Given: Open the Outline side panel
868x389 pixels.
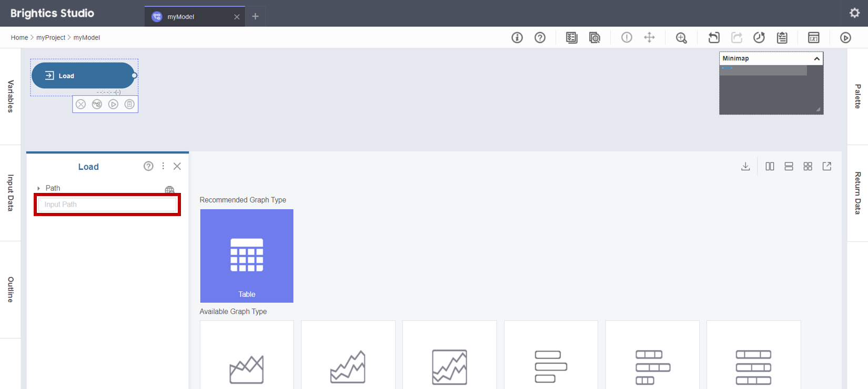Looking at the screenshot, I should tap(11, 290).
